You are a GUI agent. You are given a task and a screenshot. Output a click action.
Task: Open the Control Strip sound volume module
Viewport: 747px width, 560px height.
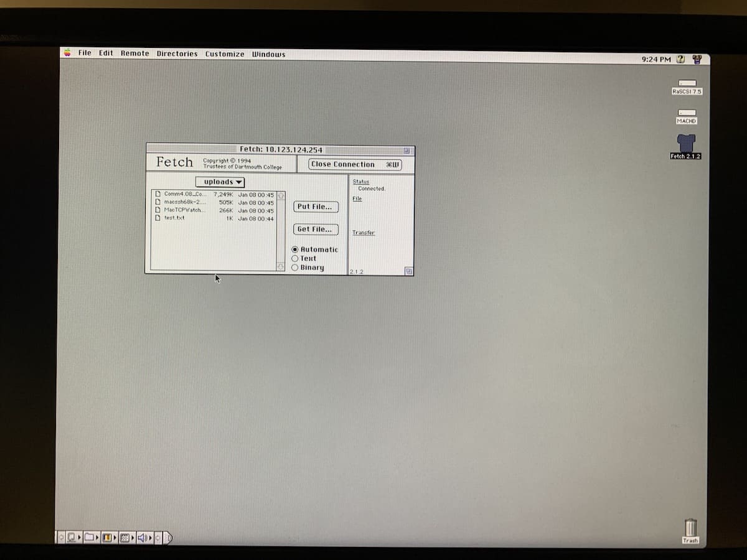pyautogui.click(x=145, y=536)
